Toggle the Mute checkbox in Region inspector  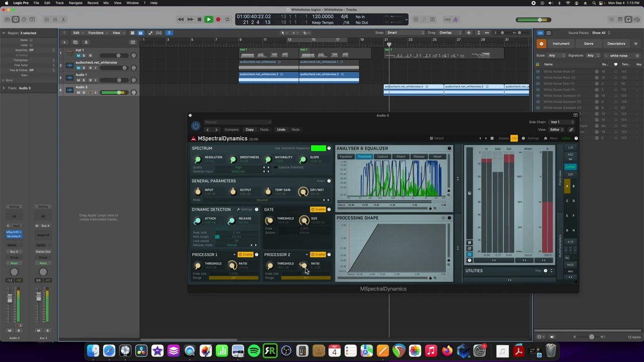pos(31,40)
